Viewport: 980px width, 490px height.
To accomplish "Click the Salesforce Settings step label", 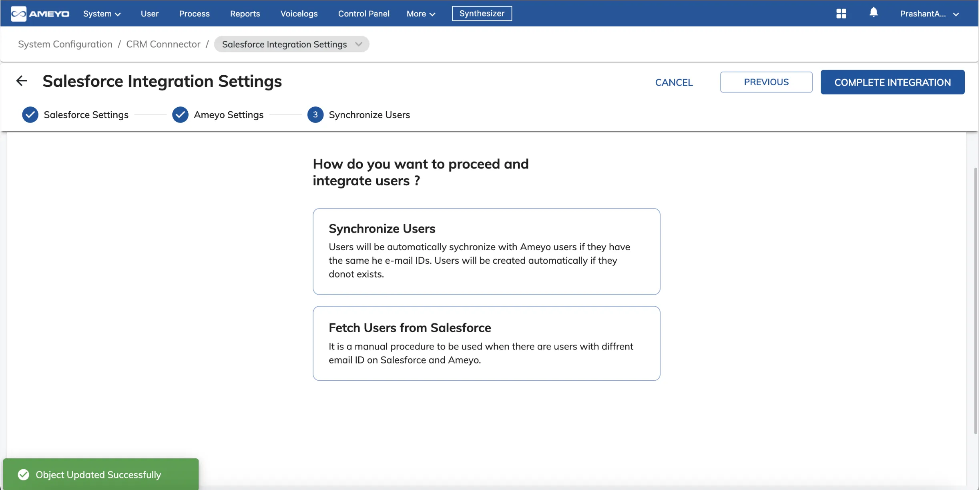I will tap(86, 115).
